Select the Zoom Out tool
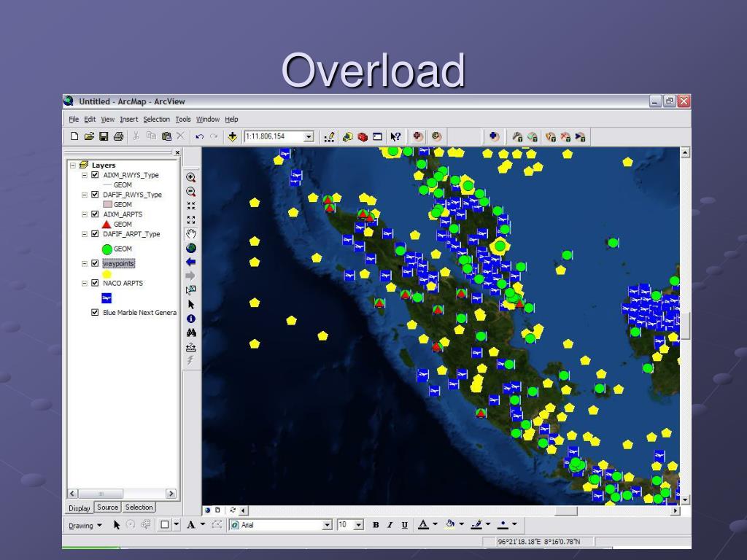Image resolution: width=747 pixels, height=560 pixels. 191,192
